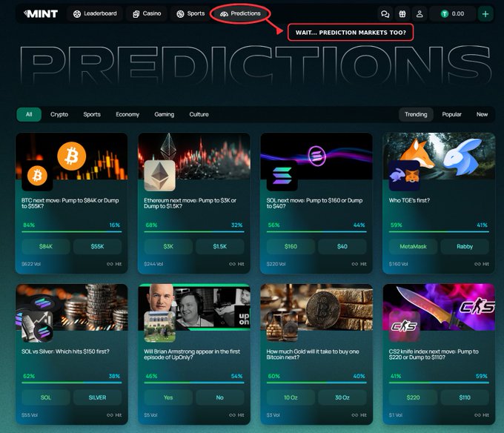The height and width of the screenshot is (433, 504).
Task: Select 10 Oz on the Gold market
Action: (x=291, y=397)
